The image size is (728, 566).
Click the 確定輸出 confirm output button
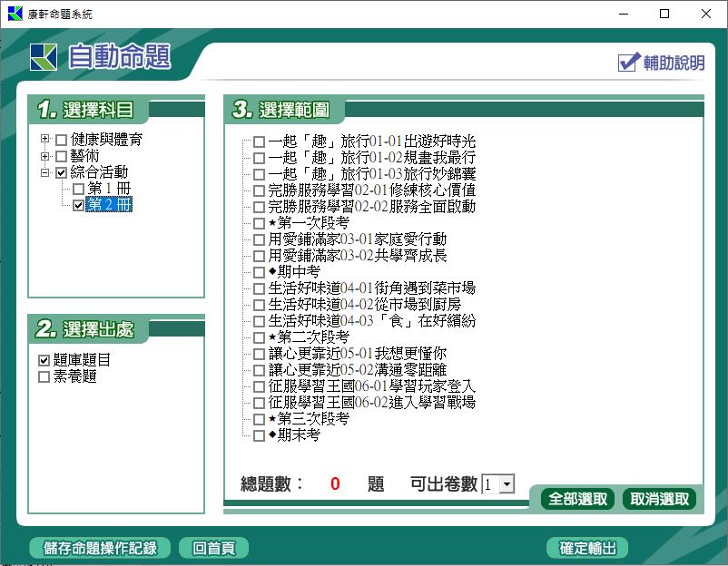[x=587, y=548]
